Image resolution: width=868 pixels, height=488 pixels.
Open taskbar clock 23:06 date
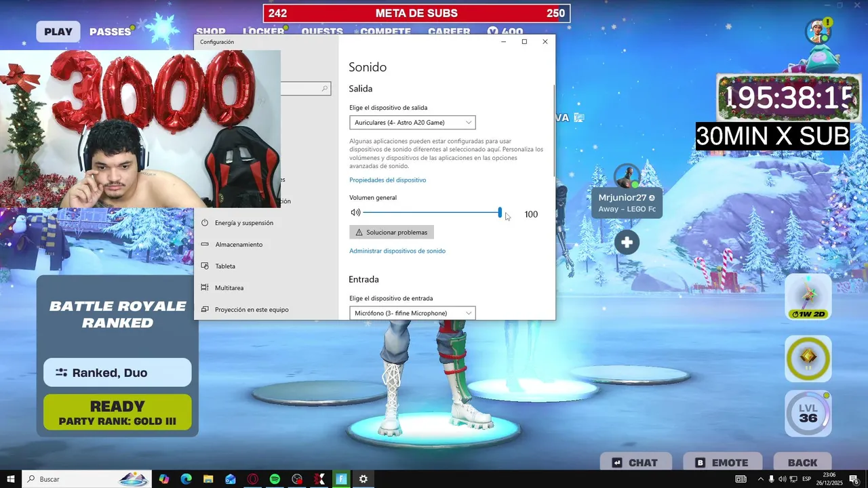tap(829, 479)
